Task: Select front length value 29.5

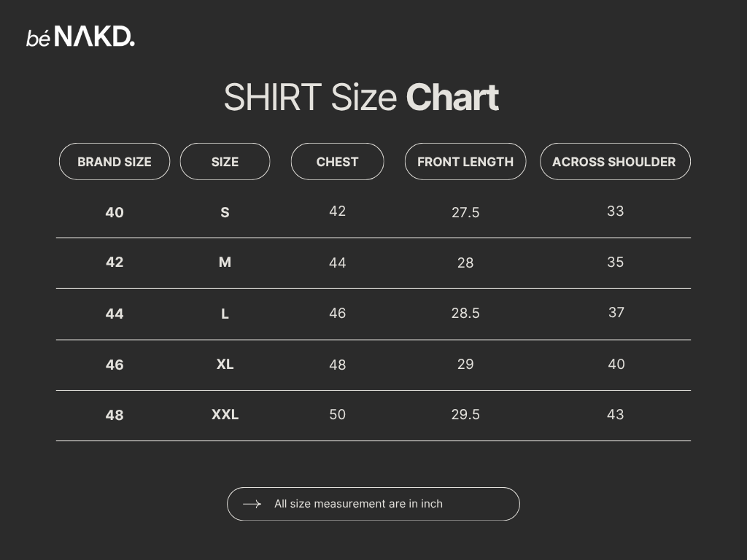Action: tap(465, 414)
